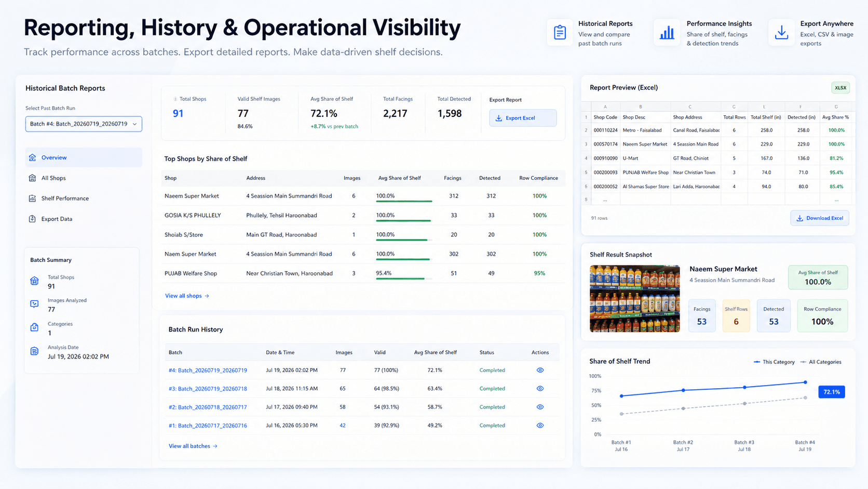Image resolution: width=868 pixels, height=489 pixels.
Task: Click the Export Anywhere download icon
Action: (x=781, y=33)
